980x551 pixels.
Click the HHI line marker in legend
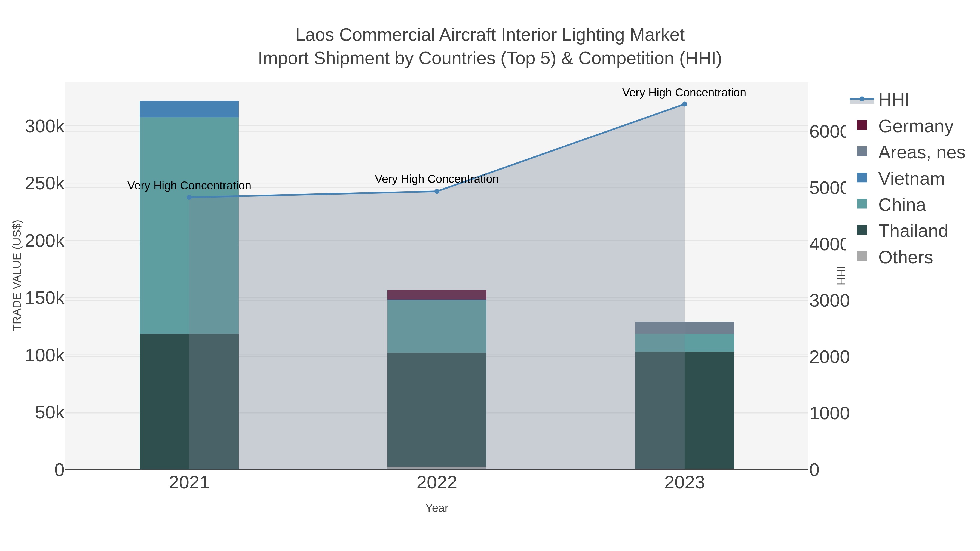tap(862, 99)
